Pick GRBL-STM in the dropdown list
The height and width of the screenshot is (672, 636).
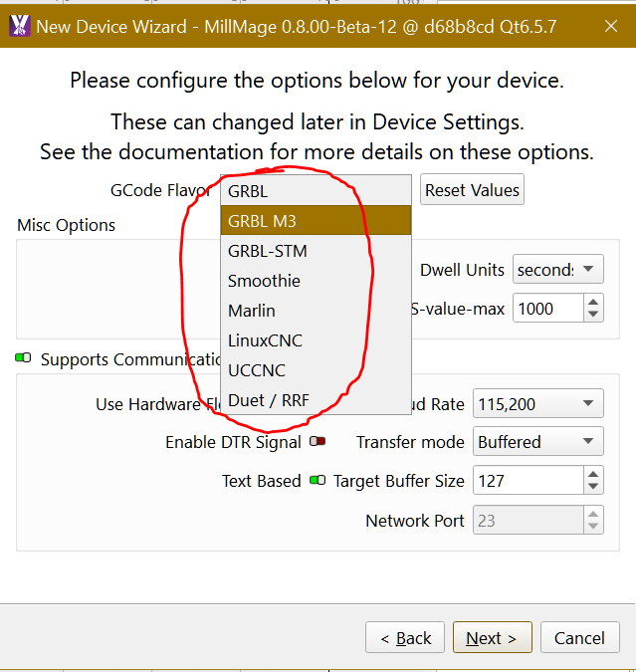pyautogui.click(x=316, y=251)
